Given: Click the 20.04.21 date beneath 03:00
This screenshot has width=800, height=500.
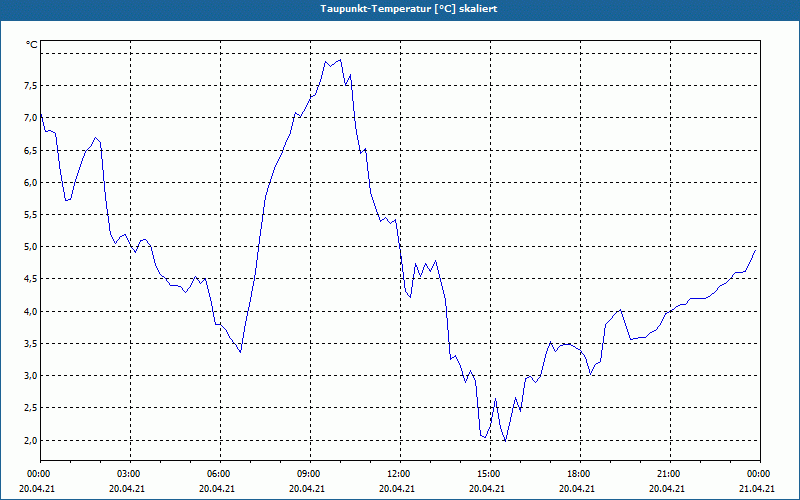Looking at the screenshot, I should [x=128, y=488].
